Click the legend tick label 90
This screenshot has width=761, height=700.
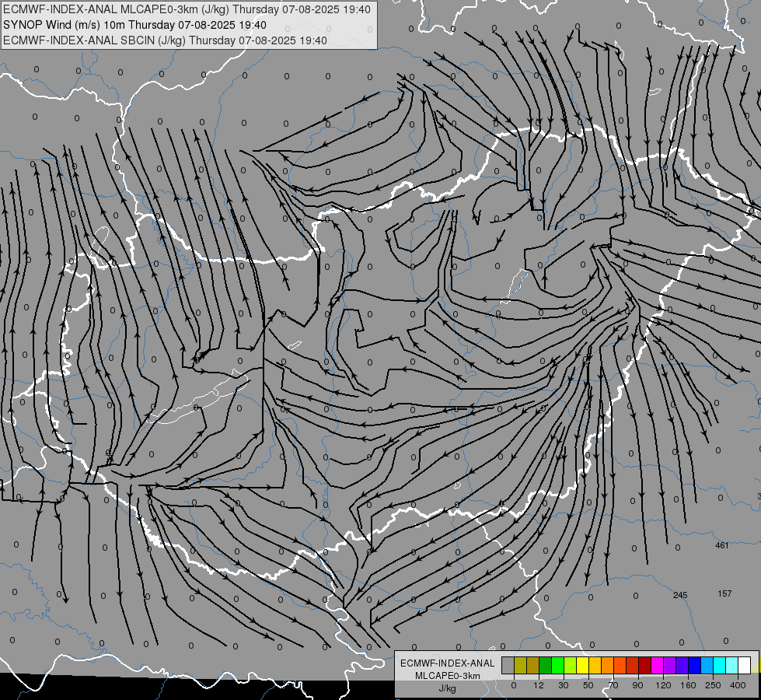(637, 685)
